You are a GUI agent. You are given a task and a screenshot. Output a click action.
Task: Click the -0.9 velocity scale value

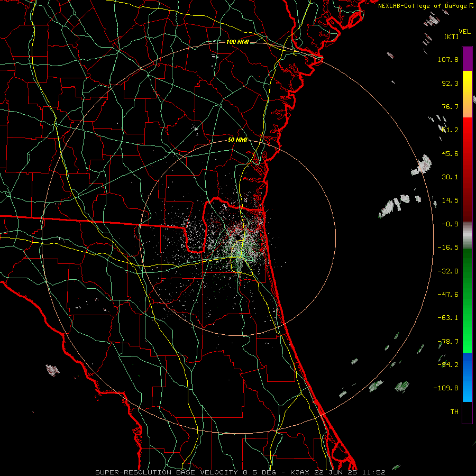(450, 224)
